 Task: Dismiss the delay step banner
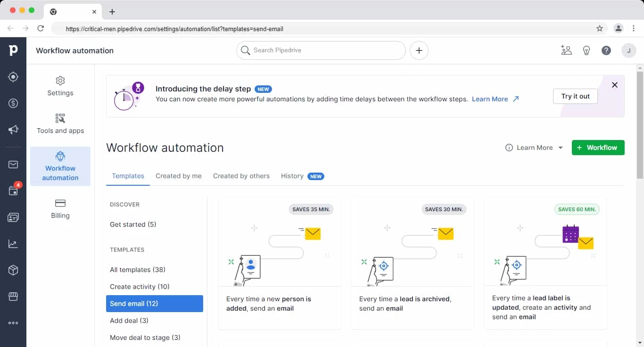pos(614,85)
